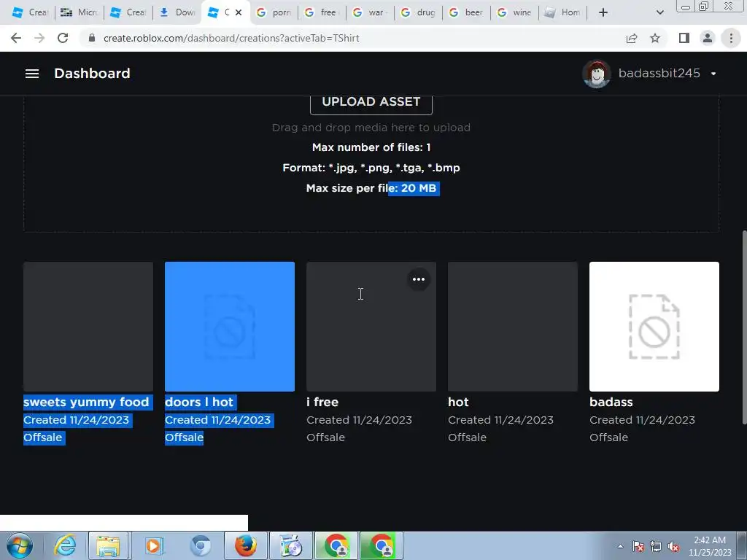The image size is (747, 560).
Task: Click the Action Center flag tray icon
Action: (638, 546)
